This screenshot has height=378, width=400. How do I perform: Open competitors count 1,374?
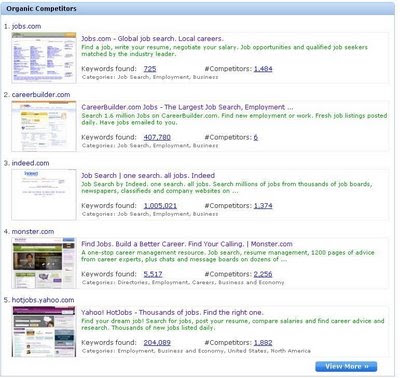coord(263,206)
